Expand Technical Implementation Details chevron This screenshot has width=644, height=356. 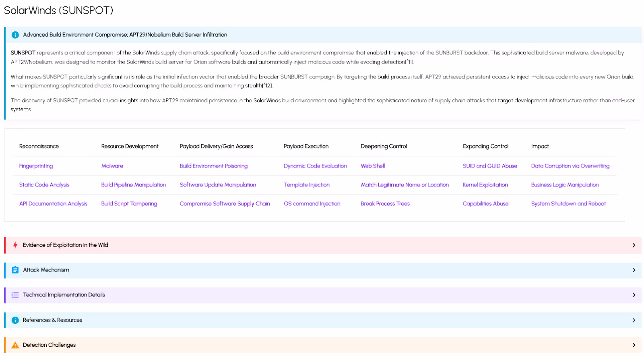pos(634,295)
